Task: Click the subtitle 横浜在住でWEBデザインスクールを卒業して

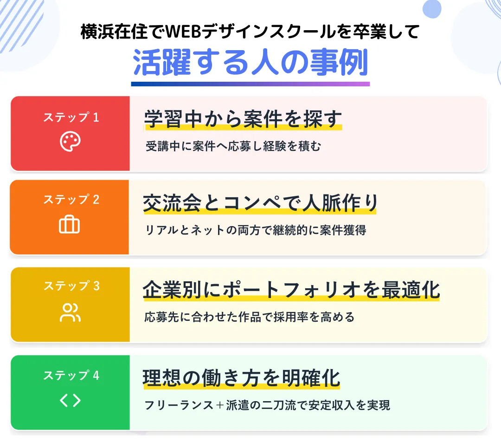Action: (250, 32)
